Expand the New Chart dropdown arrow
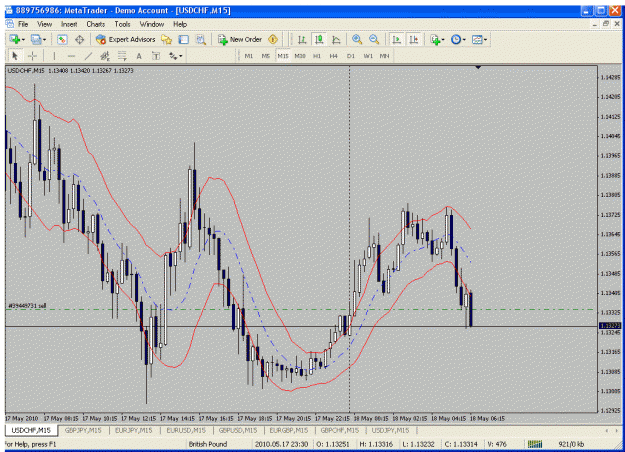 click(24, 40)
